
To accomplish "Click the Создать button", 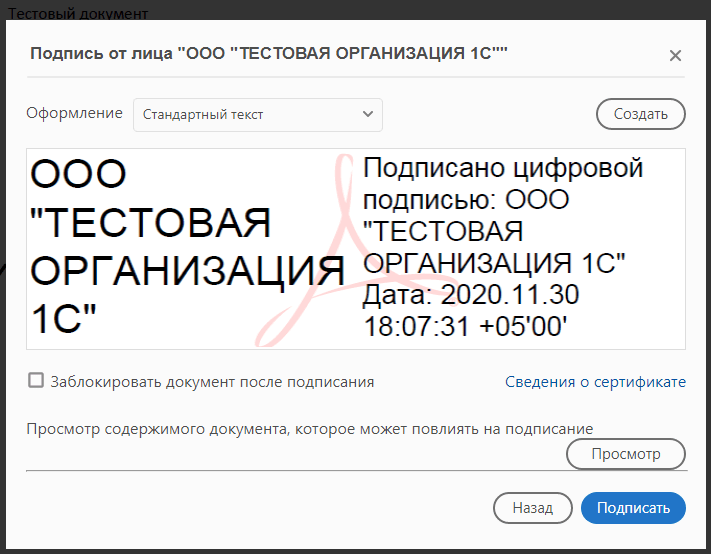I will point(640,114).
